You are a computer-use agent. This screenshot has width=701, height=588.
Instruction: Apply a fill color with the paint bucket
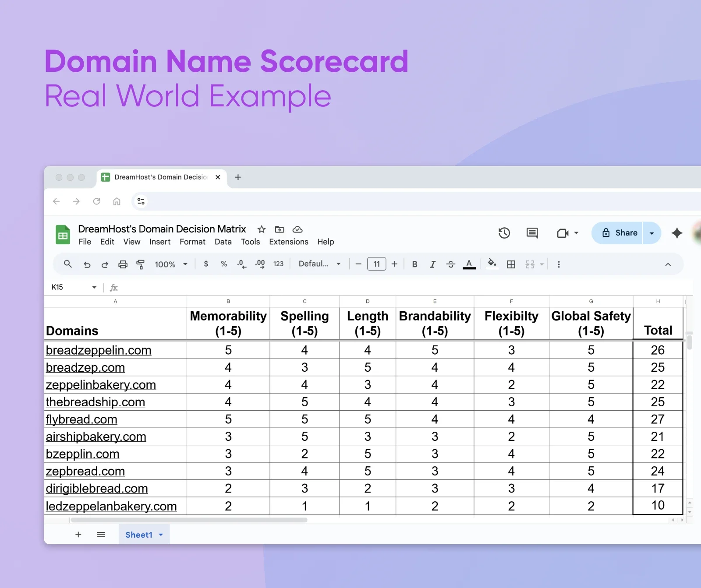coord(492,264)
